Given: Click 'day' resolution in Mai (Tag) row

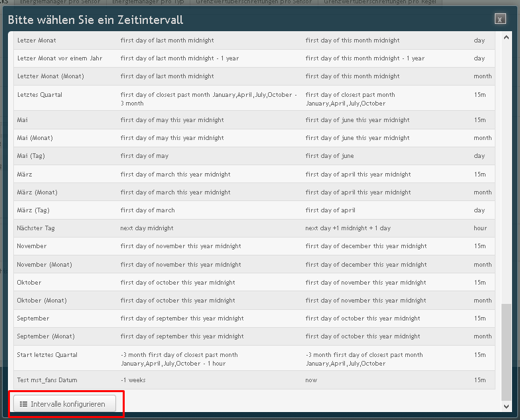Looking at the screenshot, I should tap(479, 156).
